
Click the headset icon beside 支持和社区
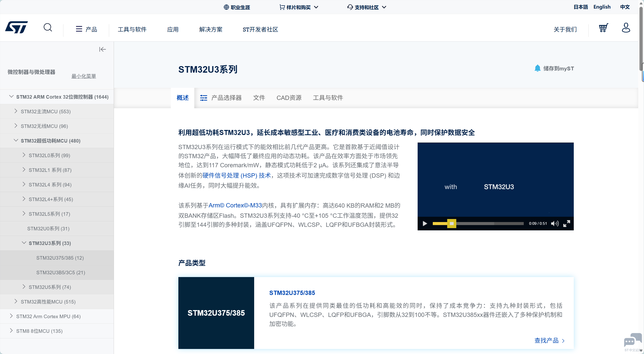tap(350, 7)
